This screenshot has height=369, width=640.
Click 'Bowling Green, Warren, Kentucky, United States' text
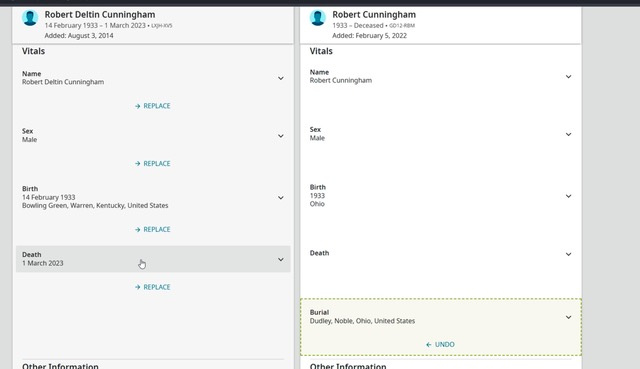tap(95, 205)
